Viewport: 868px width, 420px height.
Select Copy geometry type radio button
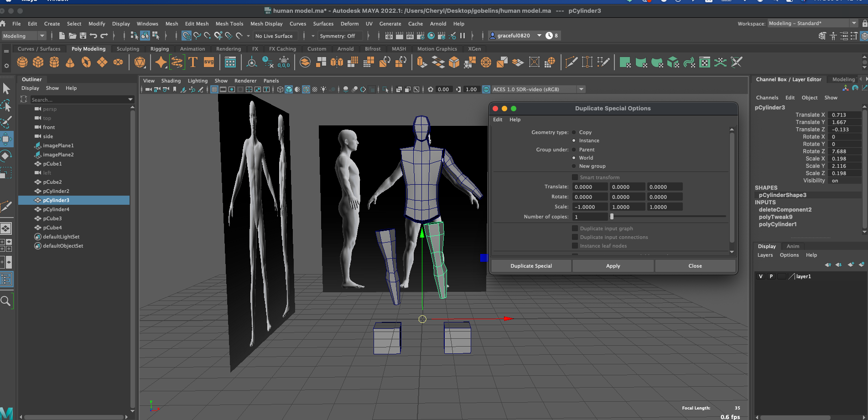pyautogui.click(x=574, y=132)
